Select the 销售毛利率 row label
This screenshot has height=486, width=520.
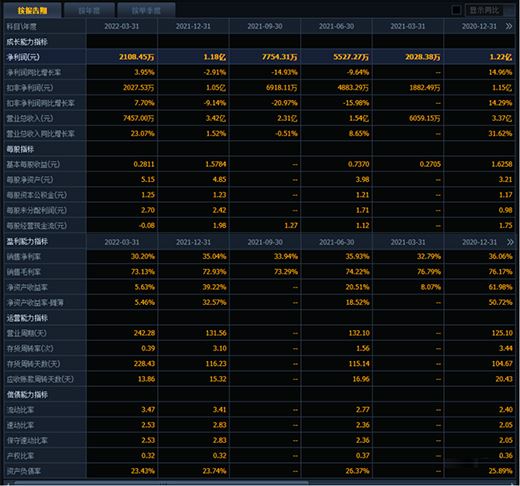24,272
